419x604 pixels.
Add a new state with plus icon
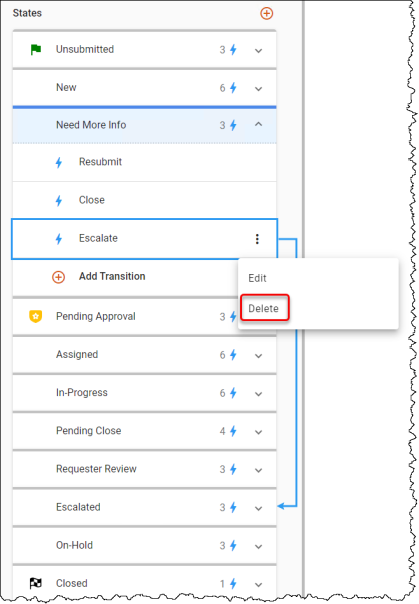[266, 13]
